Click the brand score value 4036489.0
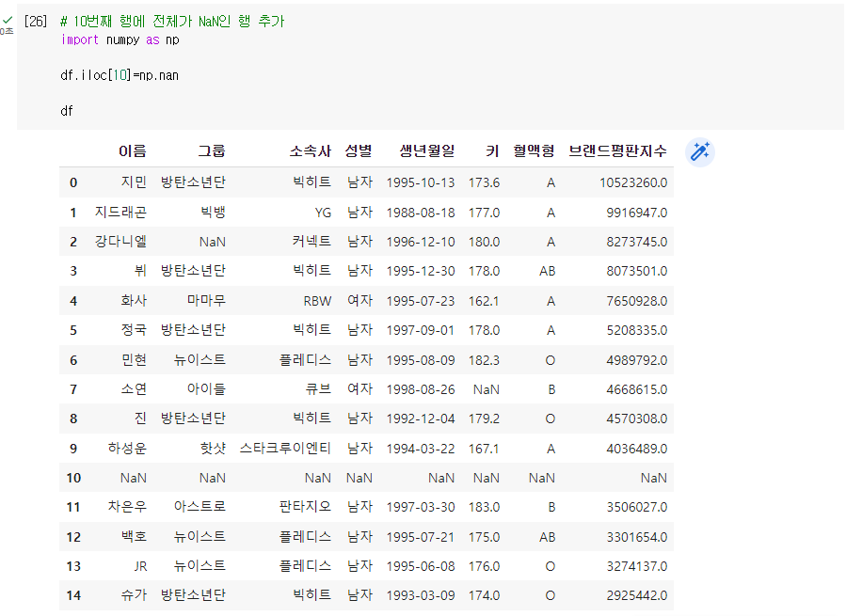 637,449
